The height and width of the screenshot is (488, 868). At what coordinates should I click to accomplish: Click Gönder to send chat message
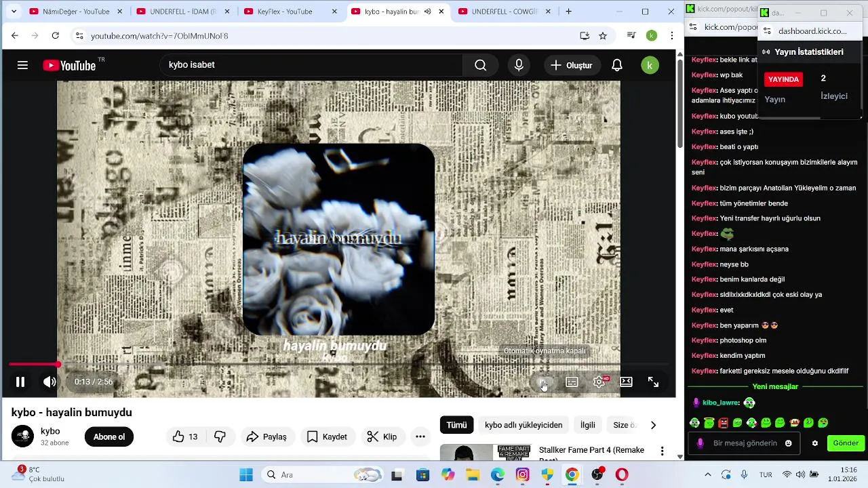(x=846, y=443)
